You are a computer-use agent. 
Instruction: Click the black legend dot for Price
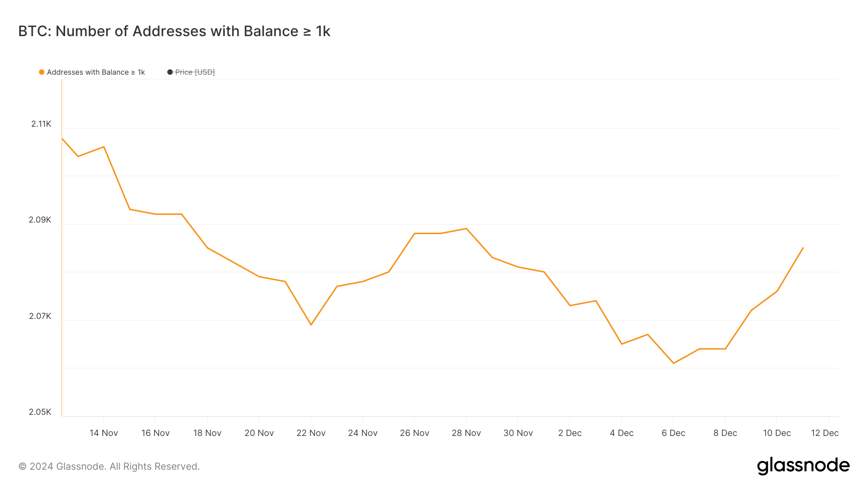(170, 72)
